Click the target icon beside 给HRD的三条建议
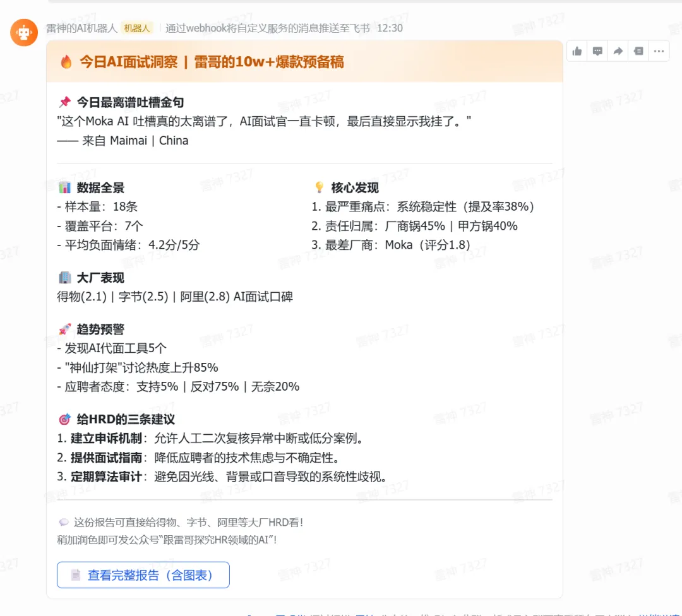The image size is (682, 616). pyautogui.click(x=65, y=419)
